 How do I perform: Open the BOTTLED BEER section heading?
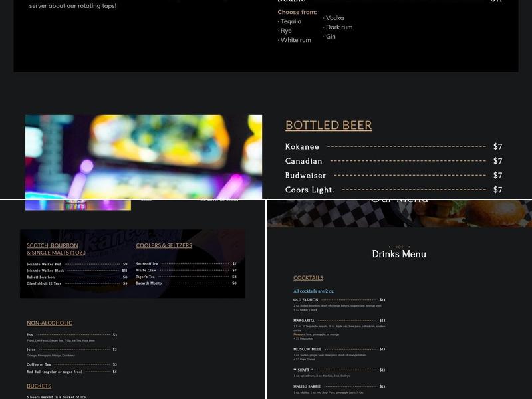click(329, 125)
